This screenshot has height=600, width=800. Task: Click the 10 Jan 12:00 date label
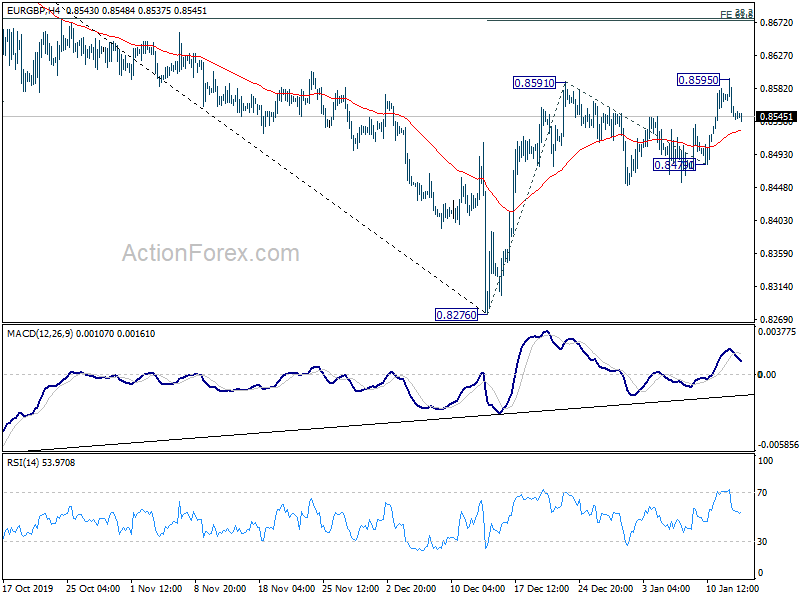pyautogui.click(x=733, y=589)
